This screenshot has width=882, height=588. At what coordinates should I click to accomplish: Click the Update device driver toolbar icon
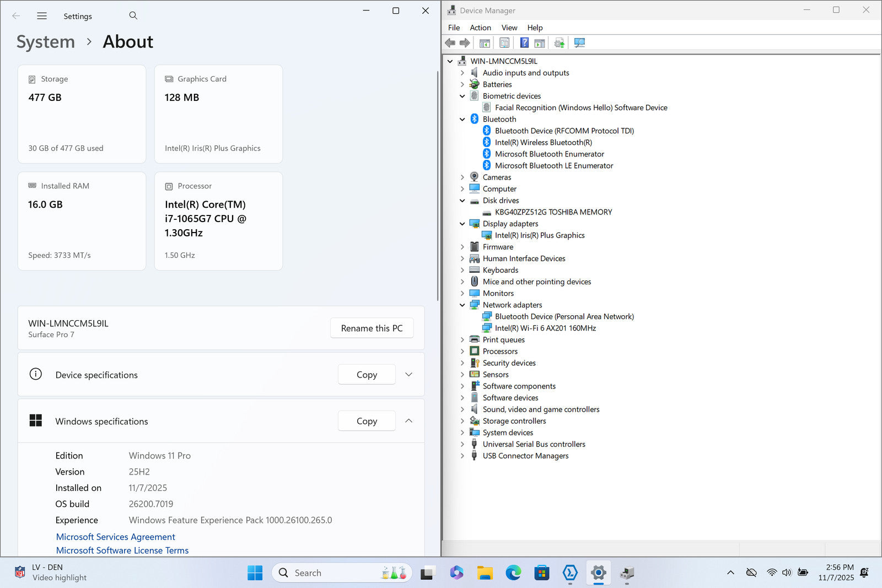(560, 43)
